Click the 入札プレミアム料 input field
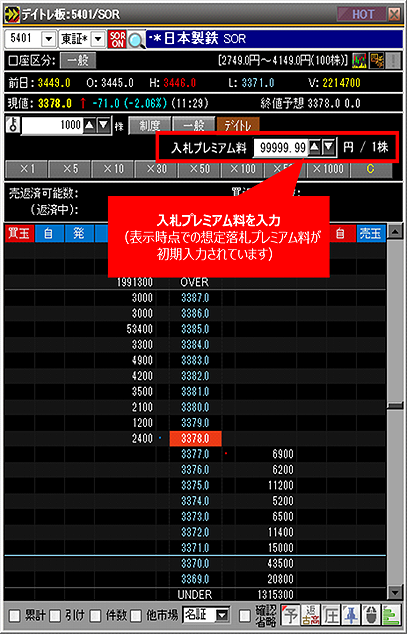The width and height of the screenshot is (407, 635). click(281, 147)
